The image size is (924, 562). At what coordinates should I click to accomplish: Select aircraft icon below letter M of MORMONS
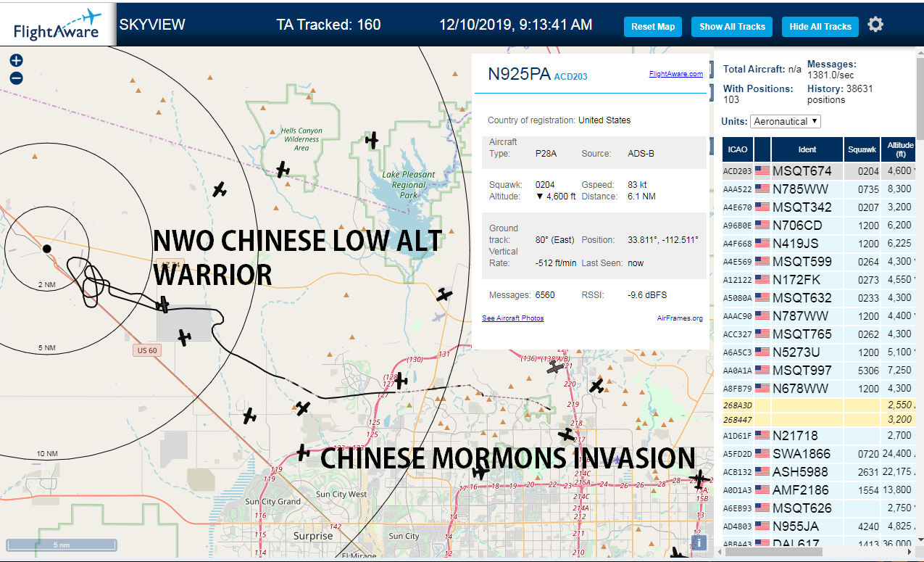pyautogui.click(x=480, y=472)
